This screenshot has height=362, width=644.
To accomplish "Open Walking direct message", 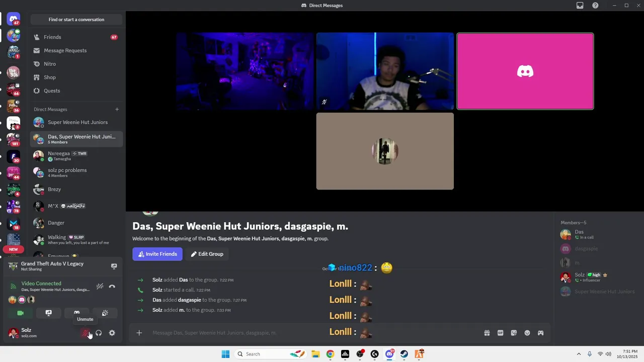I will pyautogui.click(x=76, y=239).
